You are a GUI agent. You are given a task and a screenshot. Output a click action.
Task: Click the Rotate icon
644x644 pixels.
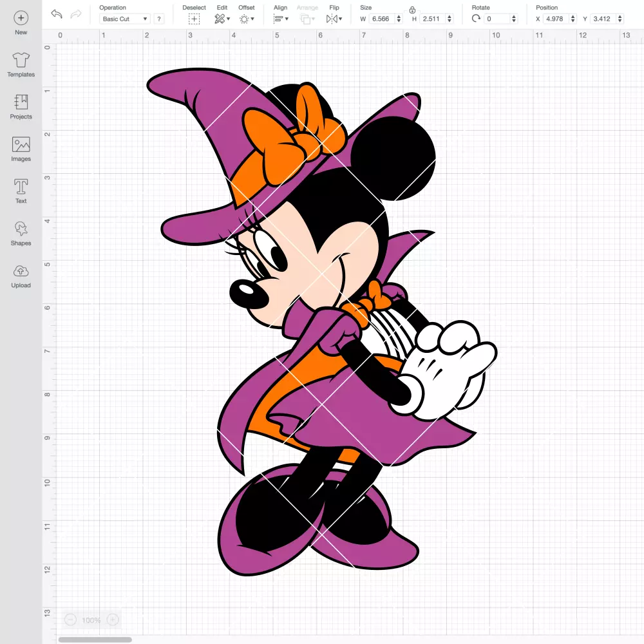coord(476,19)
